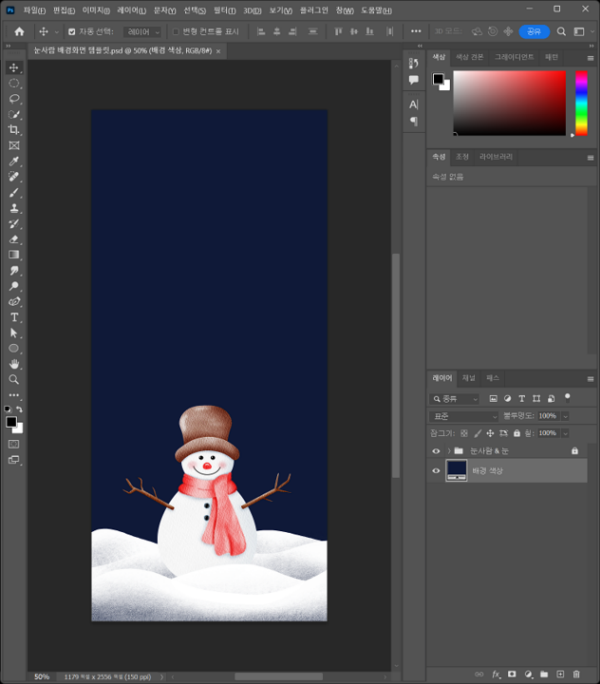Enable the 변형 컨트롤 표시 checkbox
The width and height of the screenshot is (600, 684).
click(176, 32)
